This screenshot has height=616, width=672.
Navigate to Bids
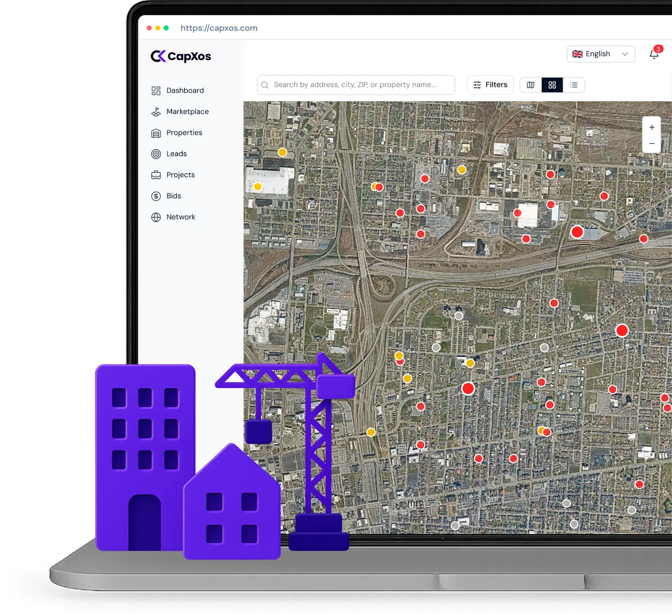166,196
